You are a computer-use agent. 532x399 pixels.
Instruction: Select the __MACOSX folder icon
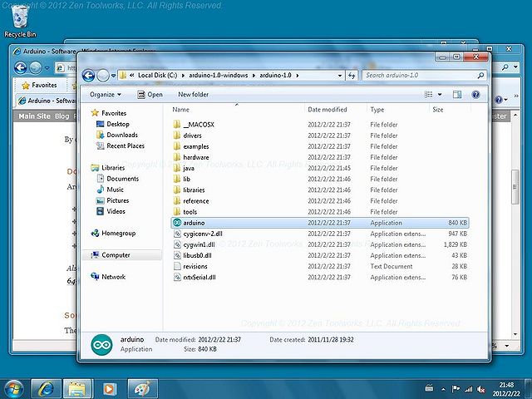click(x=177, y=125)
